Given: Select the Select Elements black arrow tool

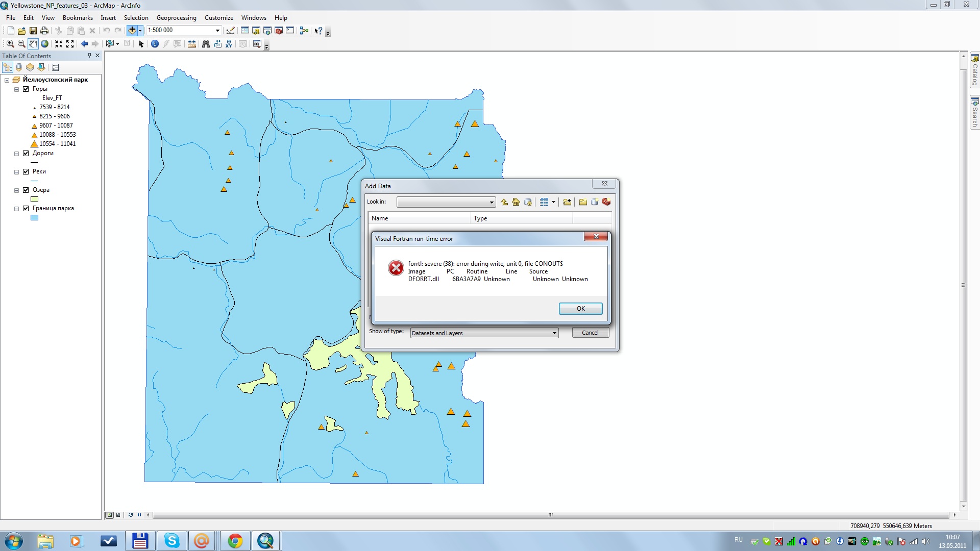Looking at the screenshot, I should coord(141,44).
